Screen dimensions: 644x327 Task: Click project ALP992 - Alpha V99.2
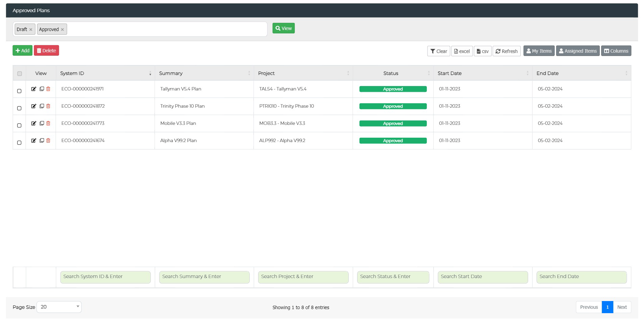tap(282, 140)
